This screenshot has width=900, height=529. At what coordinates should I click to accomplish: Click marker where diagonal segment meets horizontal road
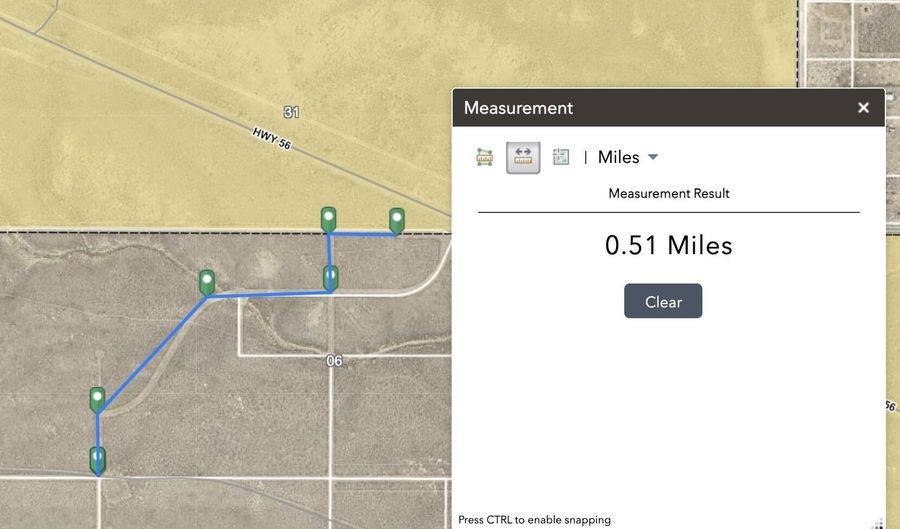[x=207, y=283]
